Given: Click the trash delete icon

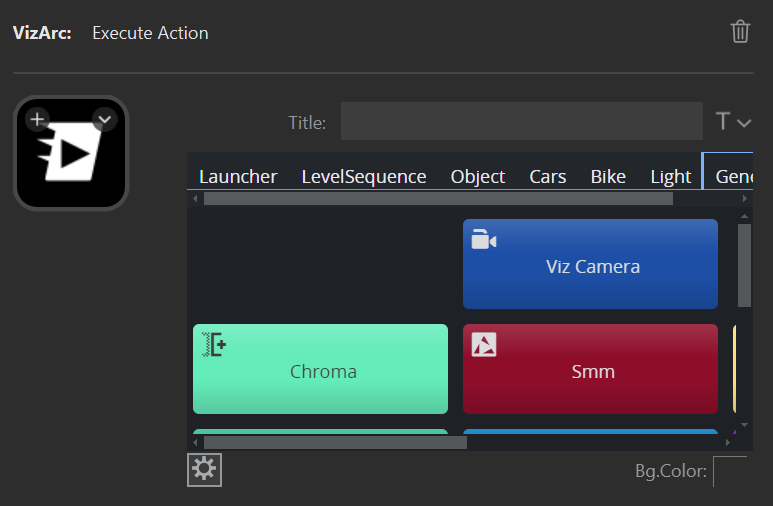Looking at the screenshot, I should [740, 32].
